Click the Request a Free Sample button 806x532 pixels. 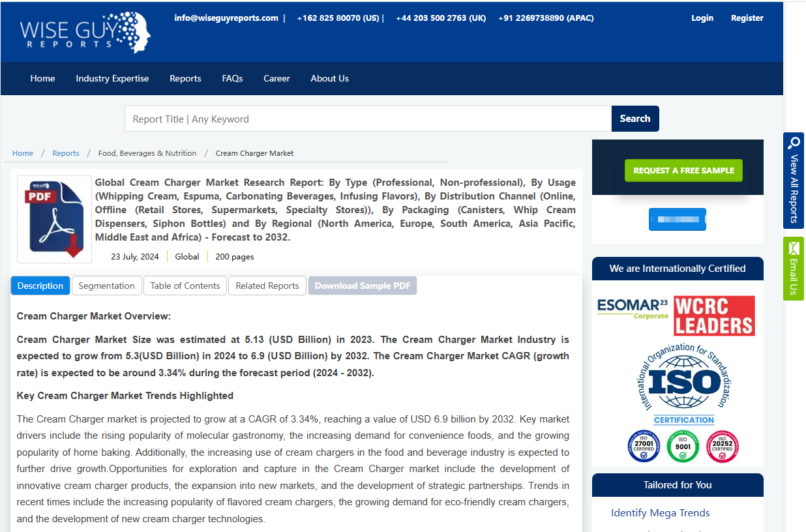coord(683,170)
